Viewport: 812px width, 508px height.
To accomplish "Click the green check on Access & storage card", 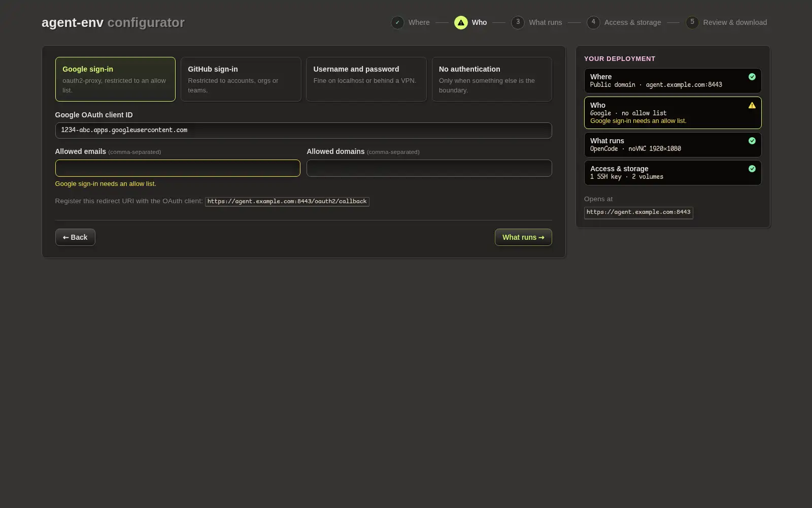I will click(x=752, y=169).
